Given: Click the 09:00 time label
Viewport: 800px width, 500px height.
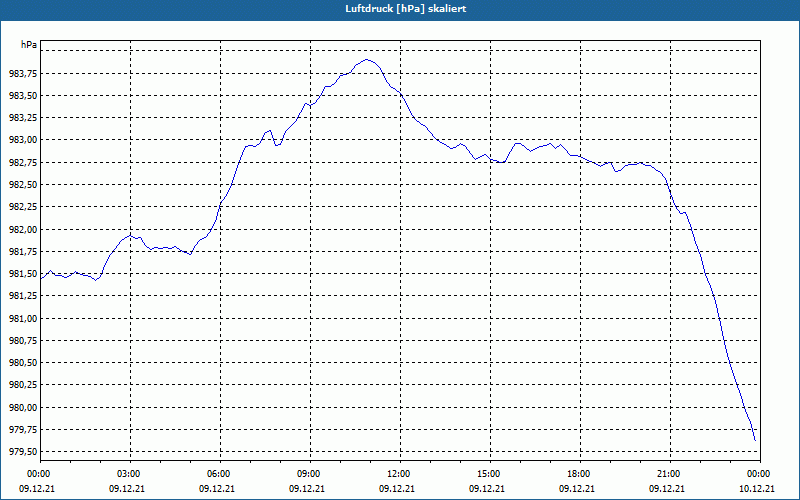Looking at the screenshot, I should pos(310,474).
